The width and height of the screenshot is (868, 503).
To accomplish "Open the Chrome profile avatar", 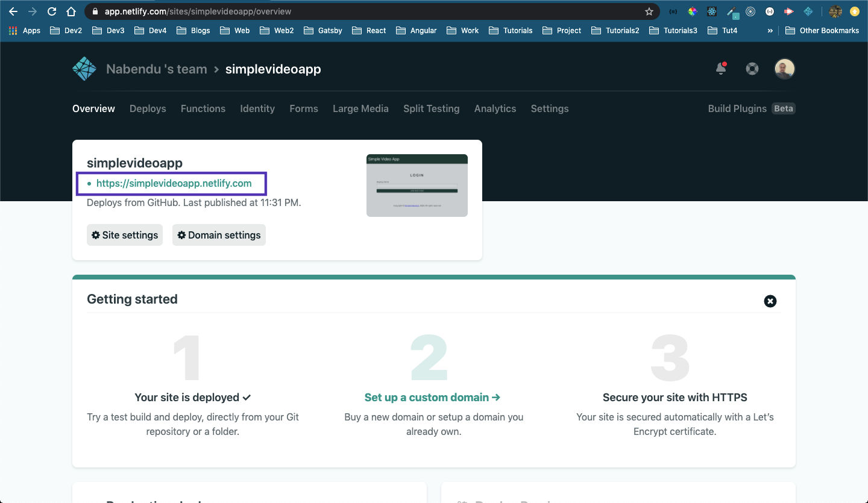I will pyautogui.click(x=835, y=11).
